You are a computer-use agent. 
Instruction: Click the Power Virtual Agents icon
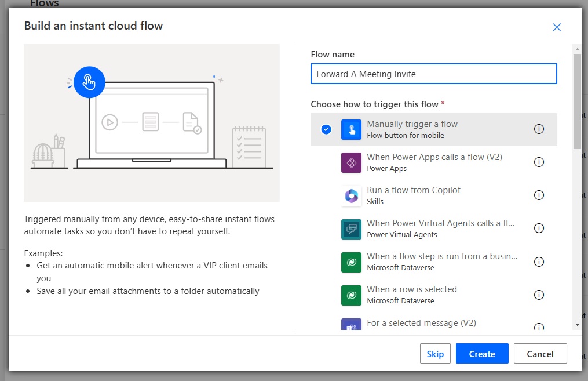coord(351,229)
